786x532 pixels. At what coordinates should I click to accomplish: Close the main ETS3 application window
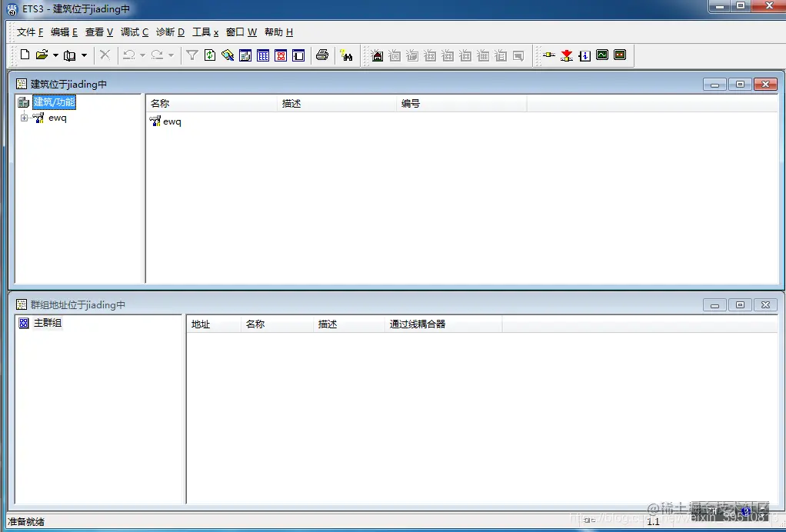[769, 6]
